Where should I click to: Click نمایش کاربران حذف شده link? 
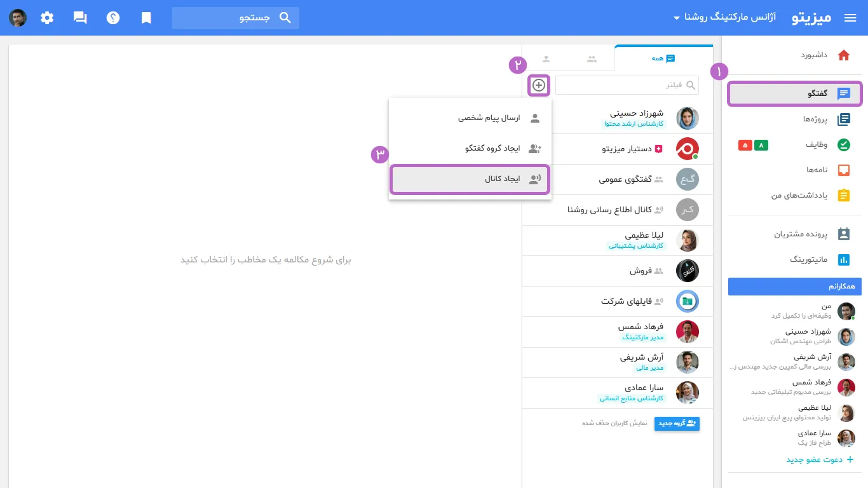click(x=614, y=423)
